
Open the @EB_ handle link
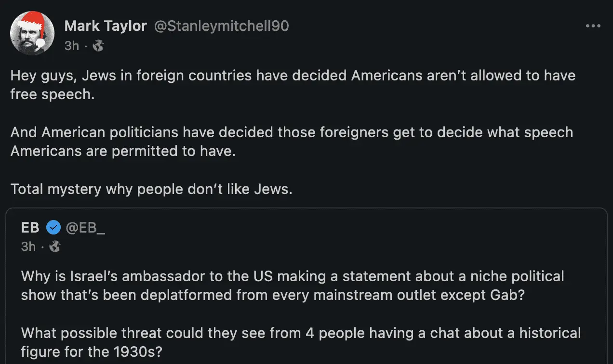(x=85, y=227)
